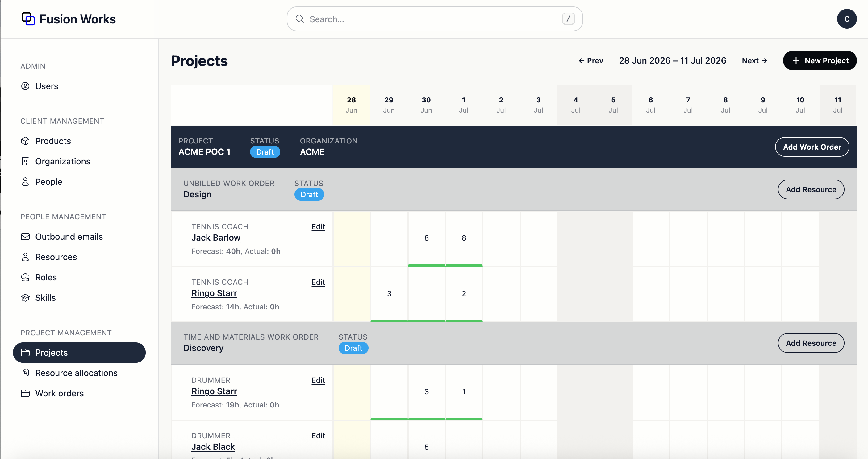Click the Resources person icon
The width and height of the screenshot is (868, 459).
click(25, 257)
